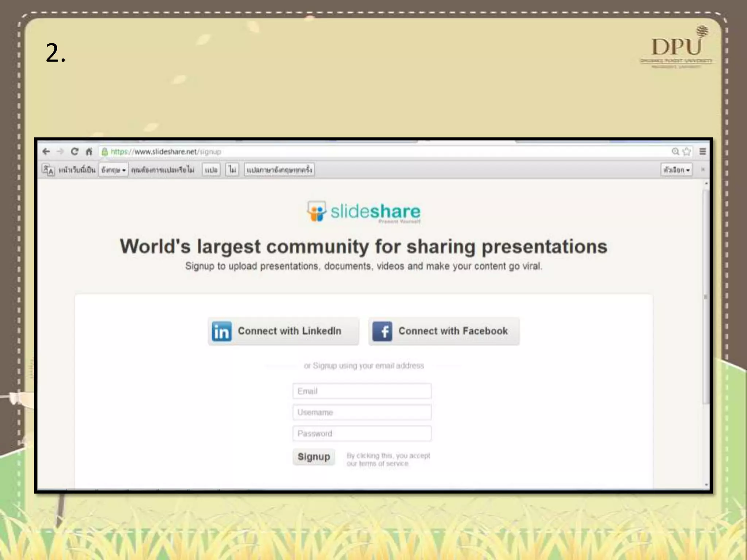Click the browser back arrow
The image size is (747, 560).
click(46, 152)
